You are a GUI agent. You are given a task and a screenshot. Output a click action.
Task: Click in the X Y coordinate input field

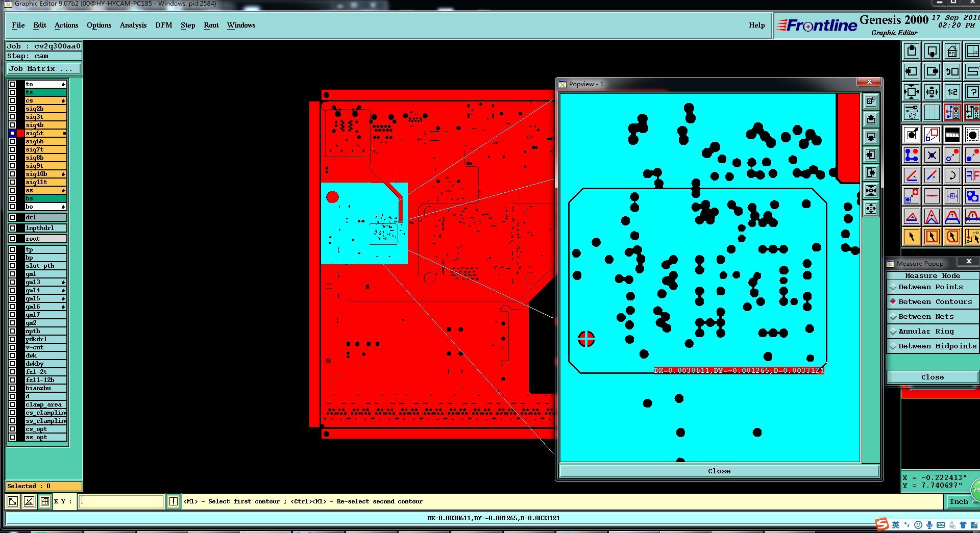[x=121, y=501]
